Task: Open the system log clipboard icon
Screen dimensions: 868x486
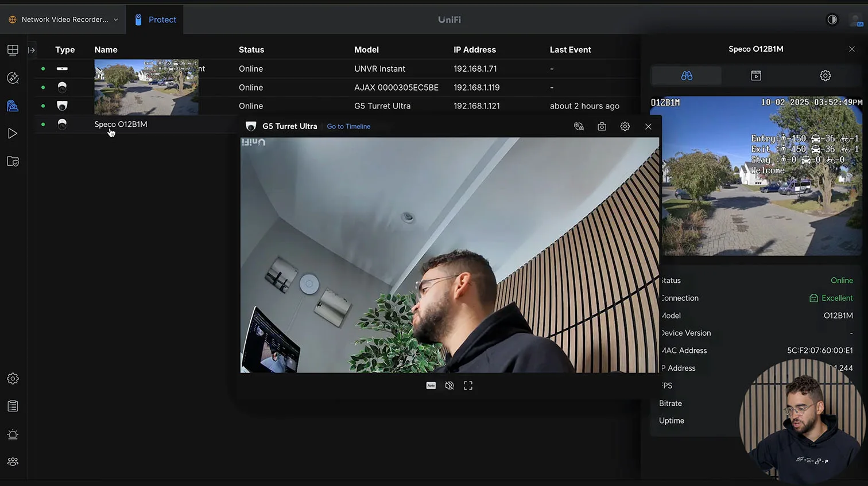Action: coord(13,406)
